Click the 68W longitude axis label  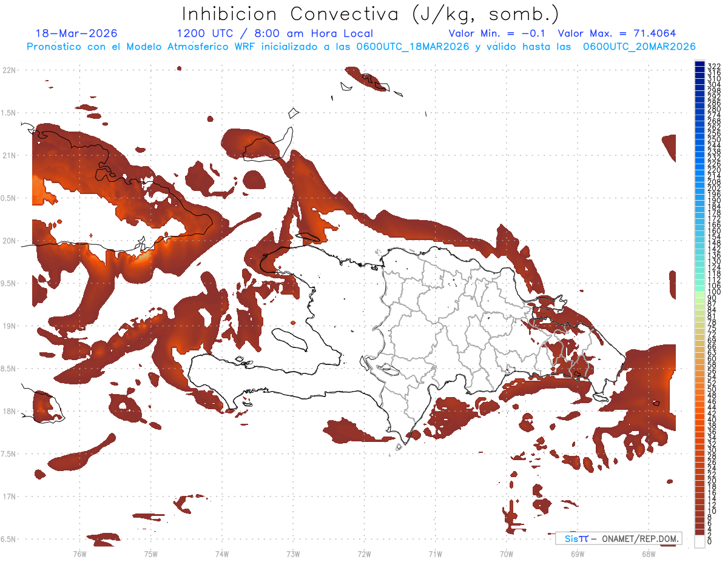click(x=648, y=554)
